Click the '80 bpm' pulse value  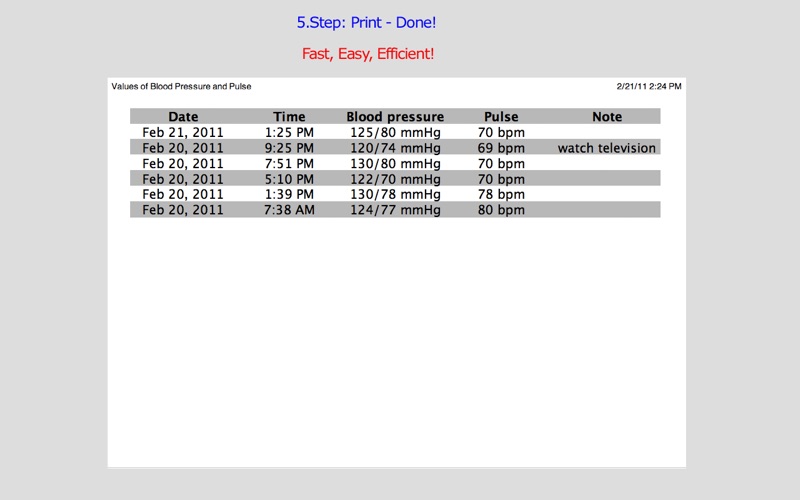(501, 210)
